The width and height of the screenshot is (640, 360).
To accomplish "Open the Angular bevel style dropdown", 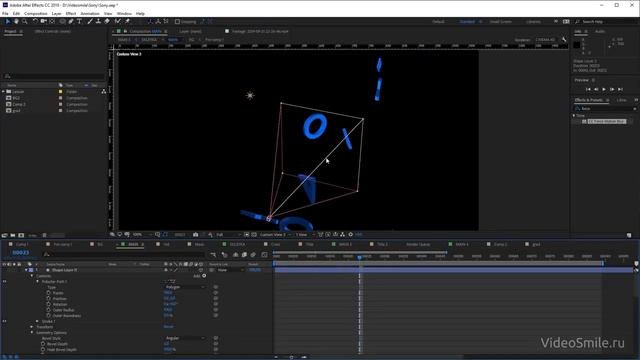I will [185, 338].
